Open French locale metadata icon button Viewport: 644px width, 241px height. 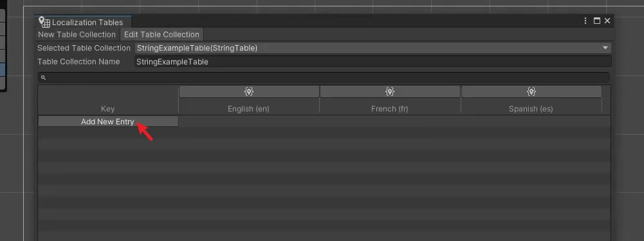click(390, 92)
